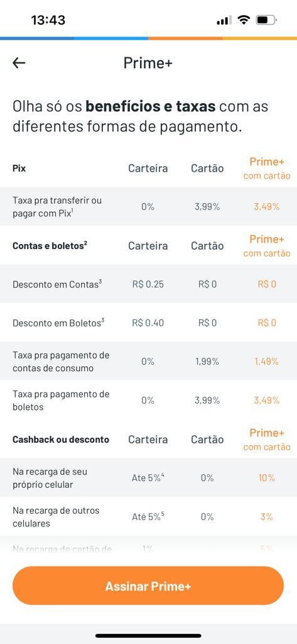Select the Pix section header
297x644 pixels.
coord(19,169)
